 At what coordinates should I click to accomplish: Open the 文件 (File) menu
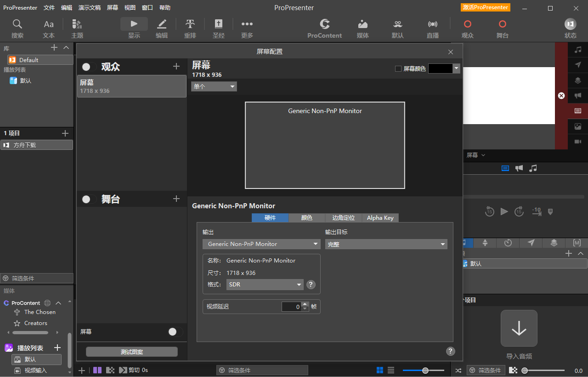point(49,8)
